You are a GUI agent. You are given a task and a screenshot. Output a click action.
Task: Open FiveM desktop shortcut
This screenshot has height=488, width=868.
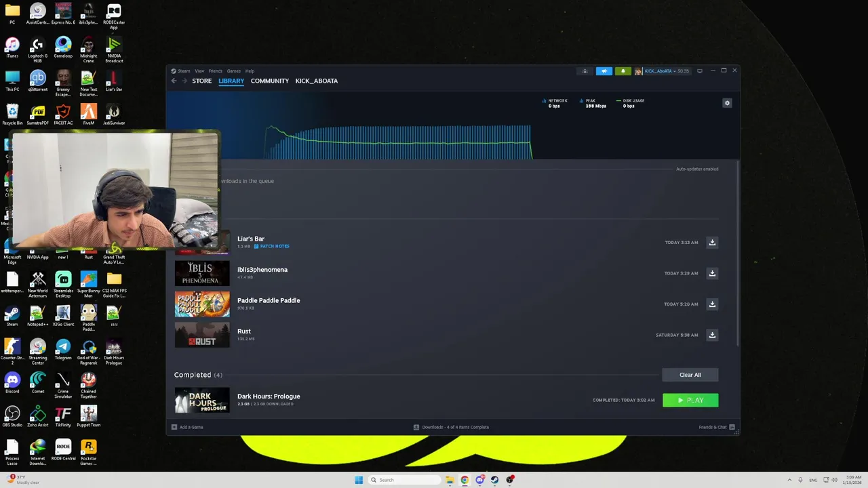[x=88, y=115]
